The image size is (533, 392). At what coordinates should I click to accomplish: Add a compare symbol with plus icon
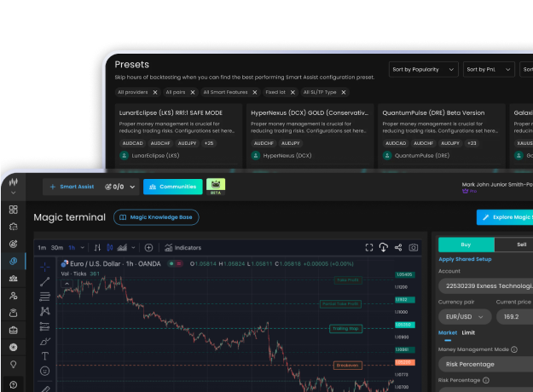pos(148,247)
